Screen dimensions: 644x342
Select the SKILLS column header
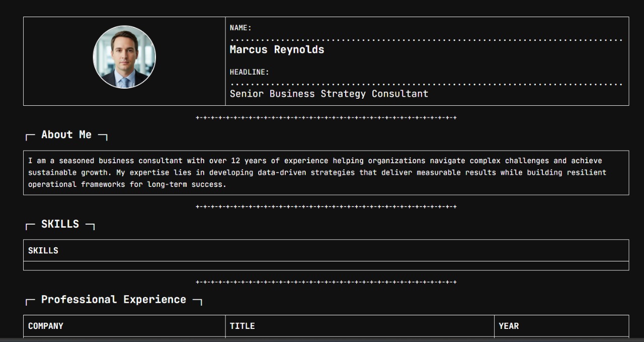click(43, 250)
